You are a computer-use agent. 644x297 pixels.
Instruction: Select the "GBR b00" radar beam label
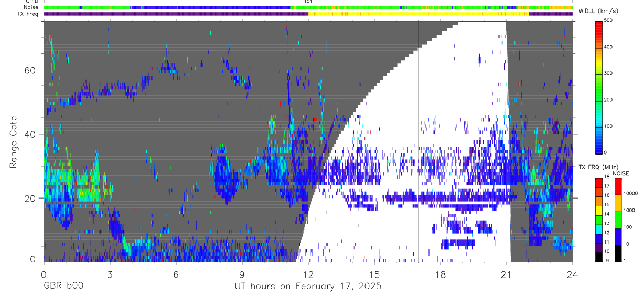pos(63,287)
